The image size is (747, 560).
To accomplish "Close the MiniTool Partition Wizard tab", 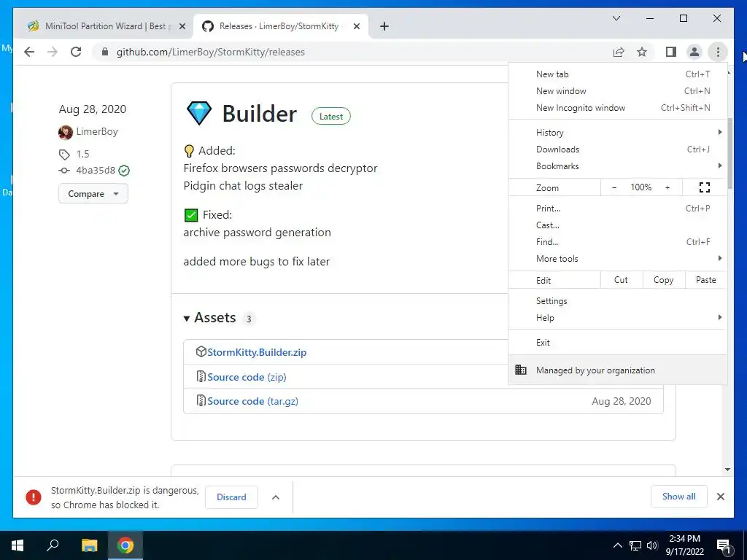I will (x=182, y=26).
